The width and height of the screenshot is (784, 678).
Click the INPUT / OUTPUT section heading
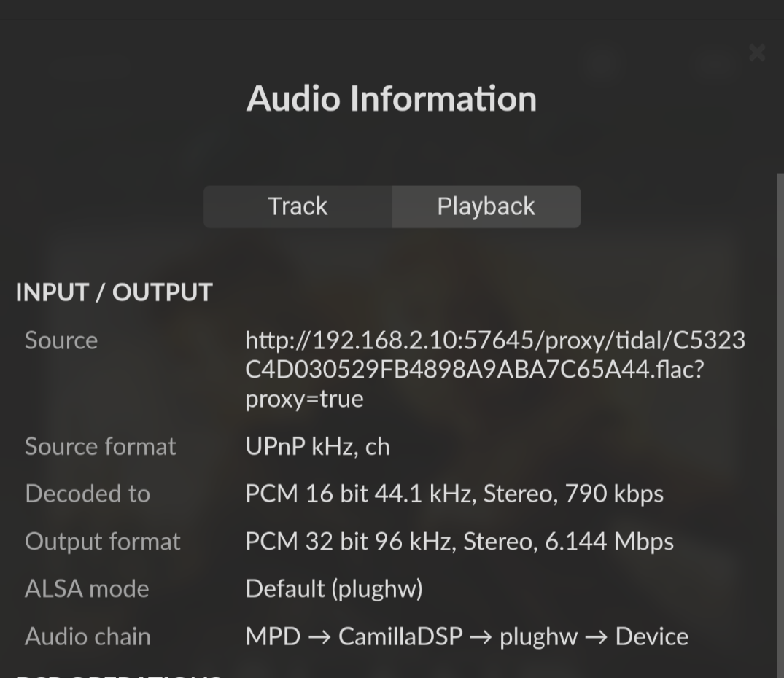tap(114, 292)
